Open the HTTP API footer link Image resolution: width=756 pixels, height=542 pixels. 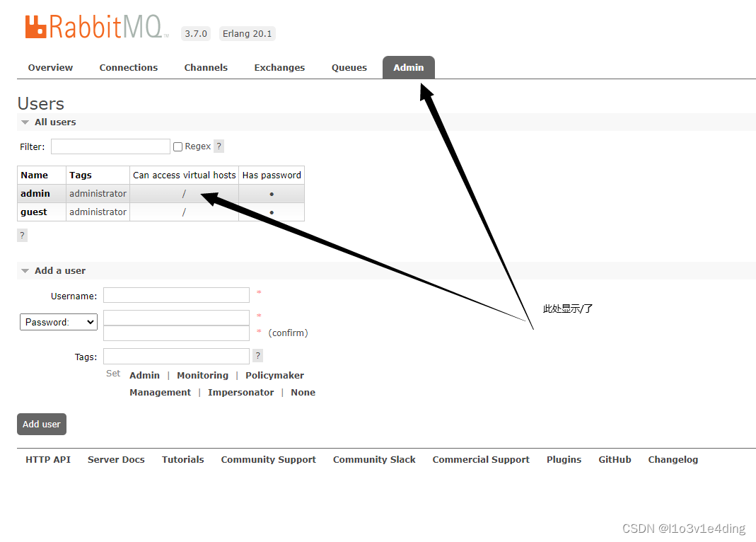point(48,459)
